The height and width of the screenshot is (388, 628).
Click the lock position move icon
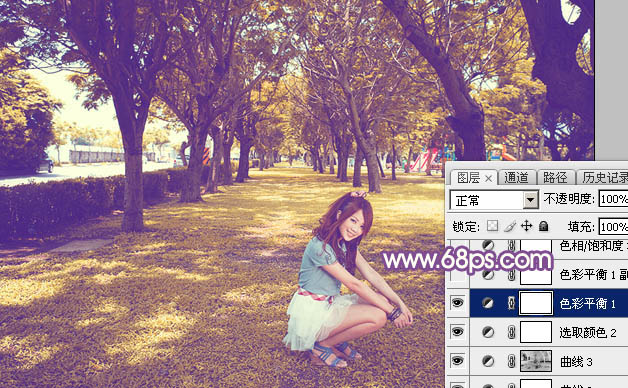pos(526,226)
